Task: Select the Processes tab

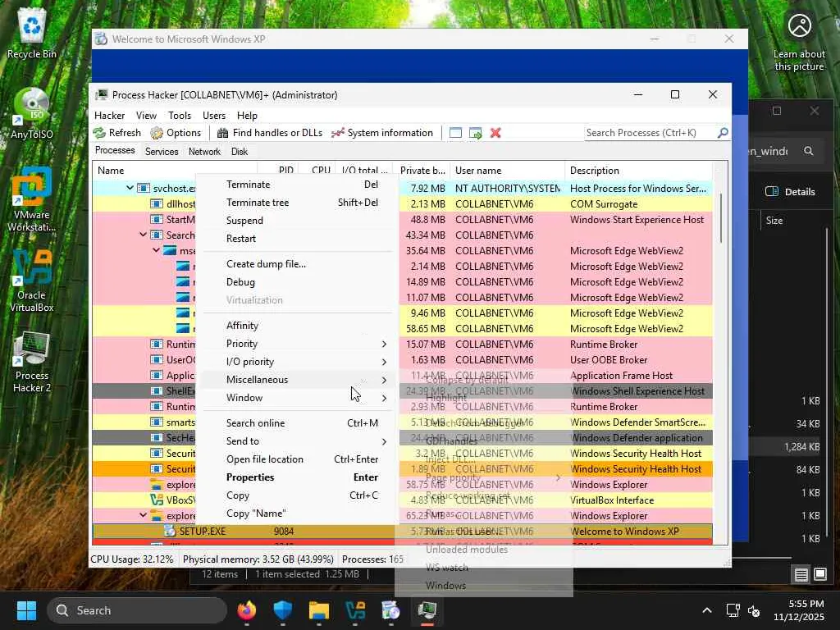Action: pos(115,151)
